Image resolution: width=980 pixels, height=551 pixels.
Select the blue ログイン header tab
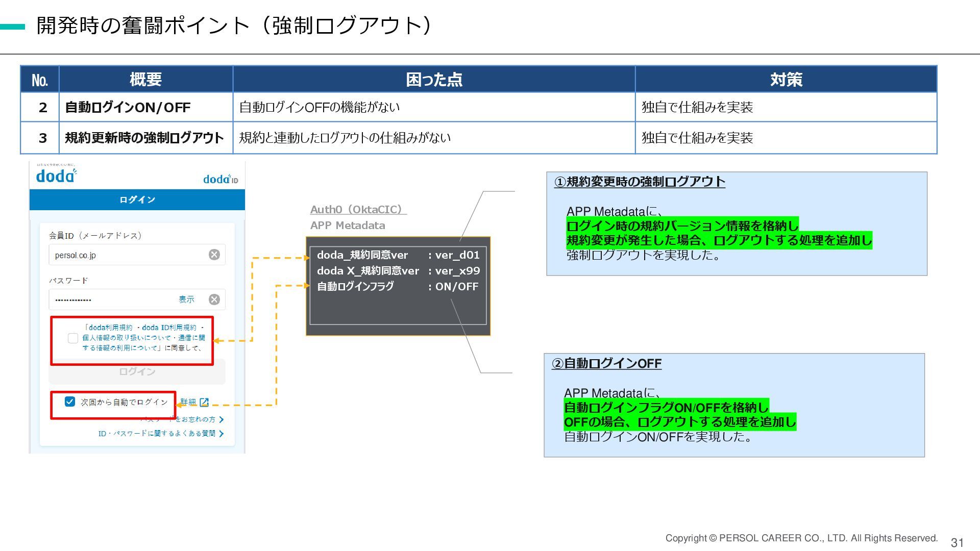pos(137,199)
